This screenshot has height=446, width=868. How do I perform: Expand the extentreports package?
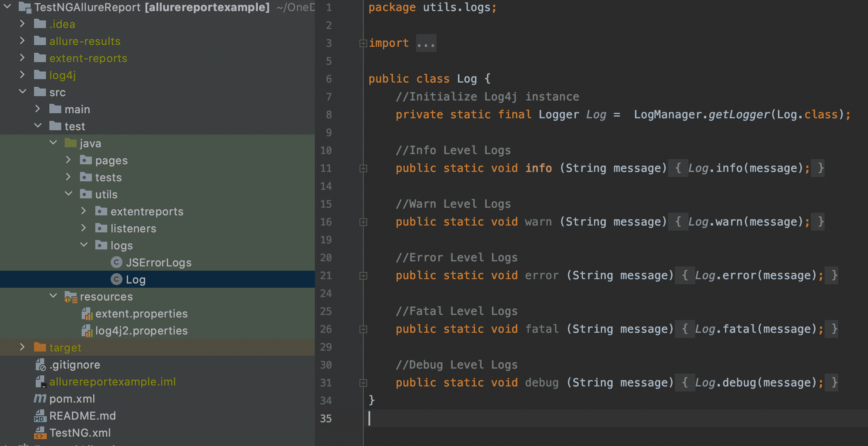coord(84,211)
